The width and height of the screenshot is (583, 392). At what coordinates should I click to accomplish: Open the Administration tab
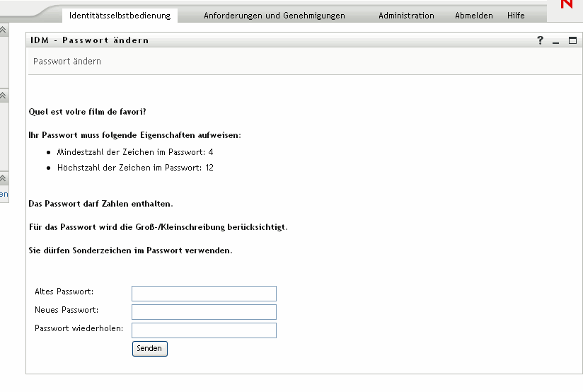coord(406,16)
